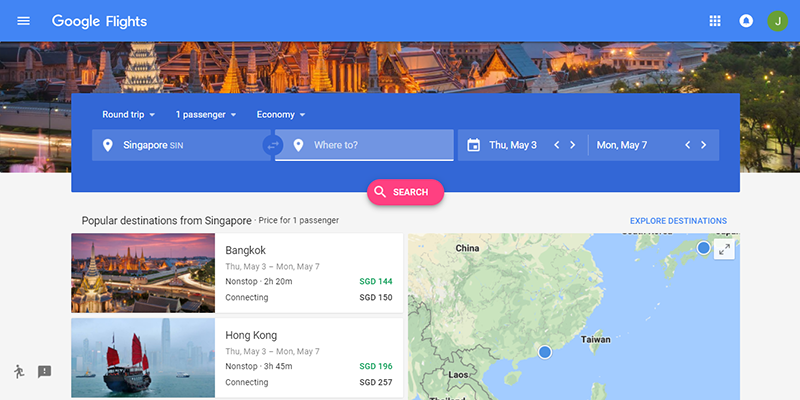
Task: Click Nonstop · 2h 20m for Bangkok
Action: [259, 282]
